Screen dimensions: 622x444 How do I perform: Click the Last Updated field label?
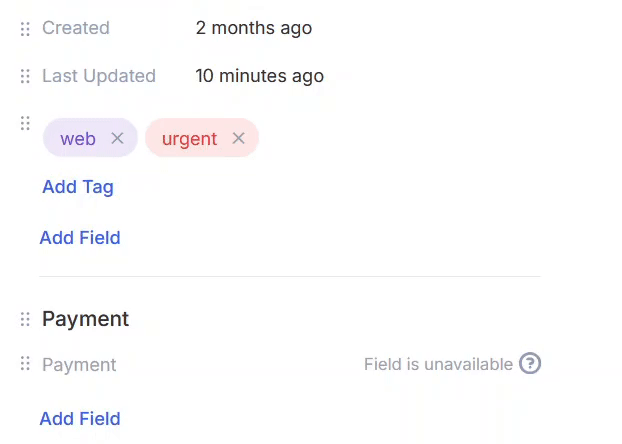click(x=99, y=76)
